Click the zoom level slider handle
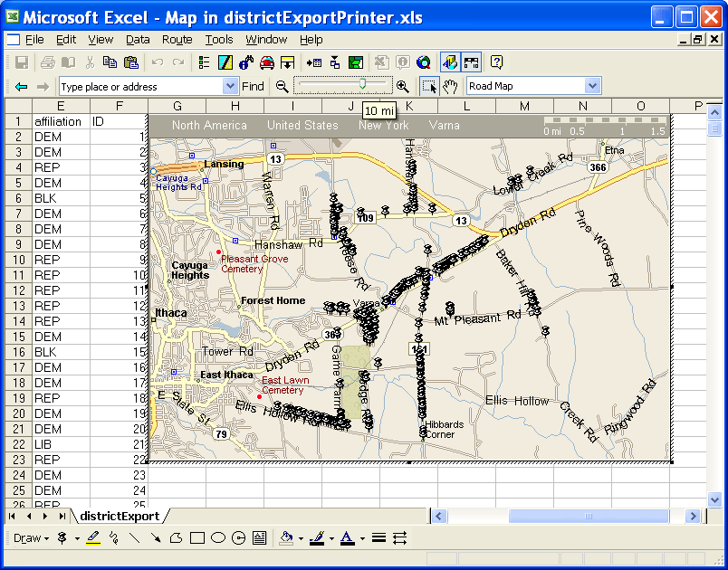The height and width of the screenshot is (570, 728). 362,83
